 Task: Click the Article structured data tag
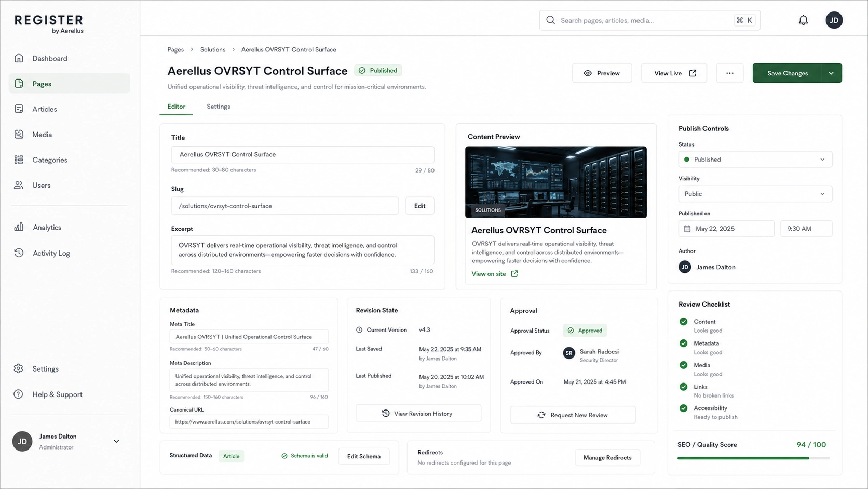(x=232, y=456)
